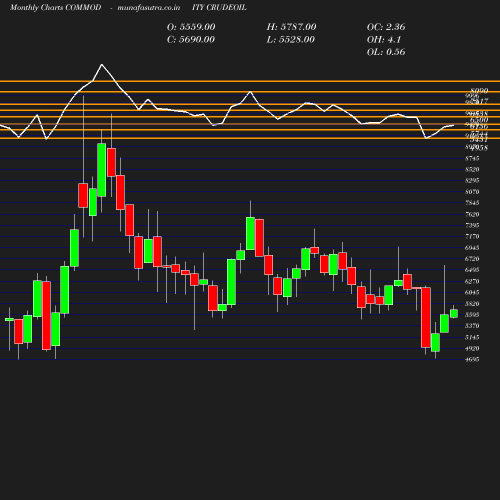Viewport: 500px width, 500px height.
Task: Click the 6045 price axis label
Action: tap(472, 293)
